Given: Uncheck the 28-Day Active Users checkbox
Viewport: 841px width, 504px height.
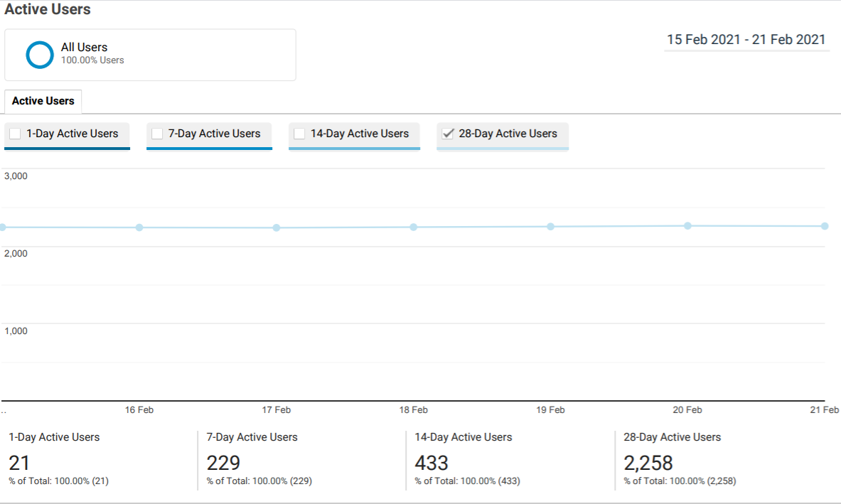Looking at the screenshot, I should click(448, 134).
